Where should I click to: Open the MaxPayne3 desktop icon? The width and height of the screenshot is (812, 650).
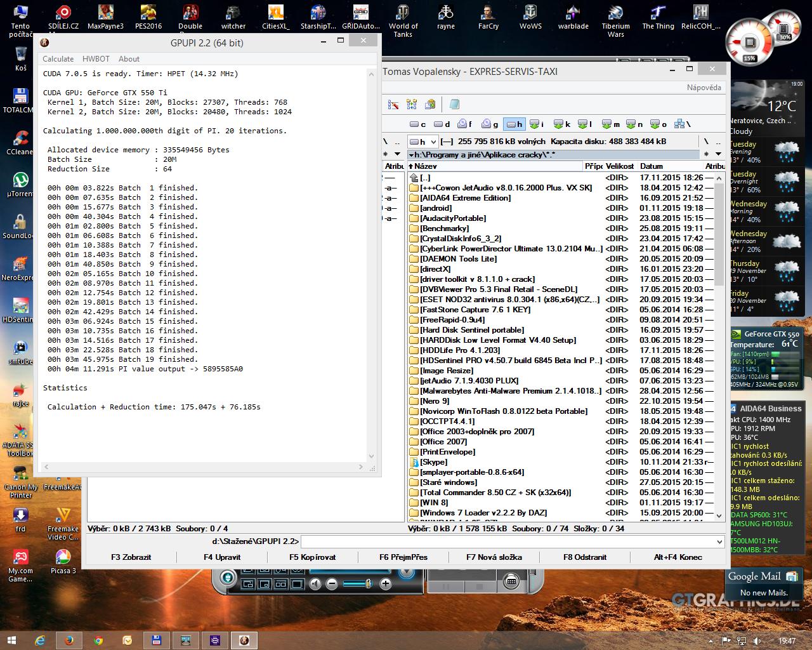[105, 17]
